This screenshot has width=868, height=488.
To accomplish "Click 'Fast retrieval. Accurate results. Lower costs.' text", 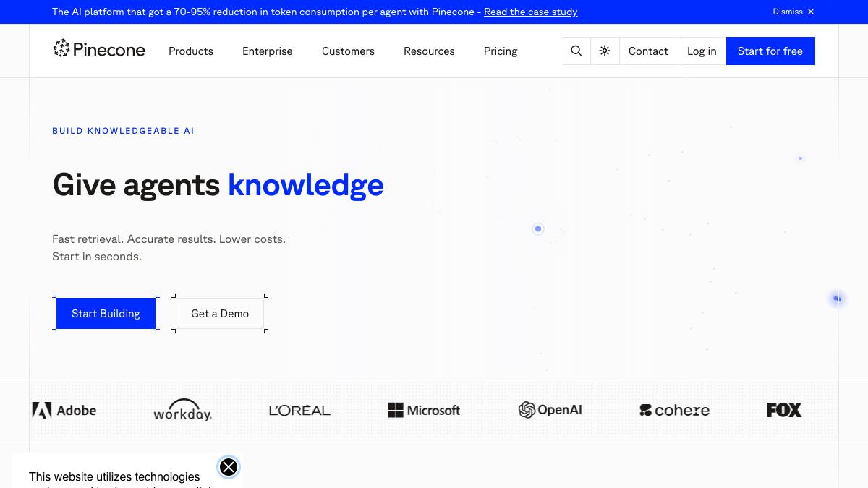I will click(x=169, y=239).
